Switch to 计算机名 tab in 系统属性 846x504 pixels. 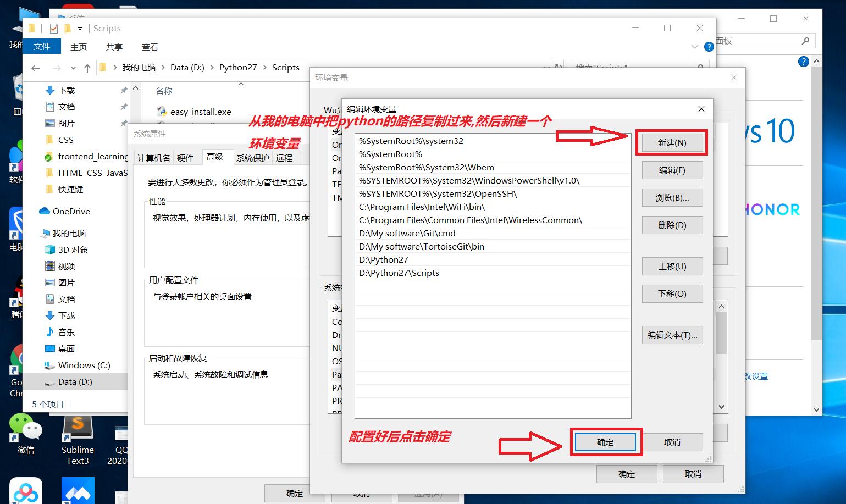(154, 158)
